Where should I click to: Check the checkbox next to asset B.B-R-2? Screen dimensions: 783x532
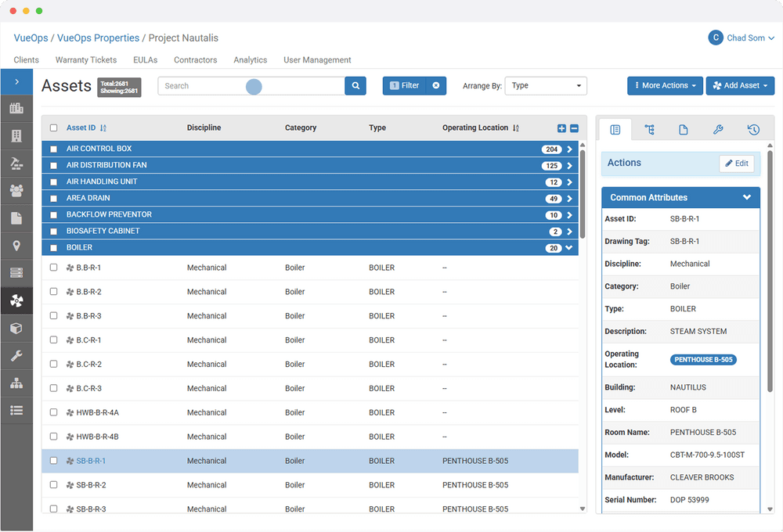click(x=53, y=291)
